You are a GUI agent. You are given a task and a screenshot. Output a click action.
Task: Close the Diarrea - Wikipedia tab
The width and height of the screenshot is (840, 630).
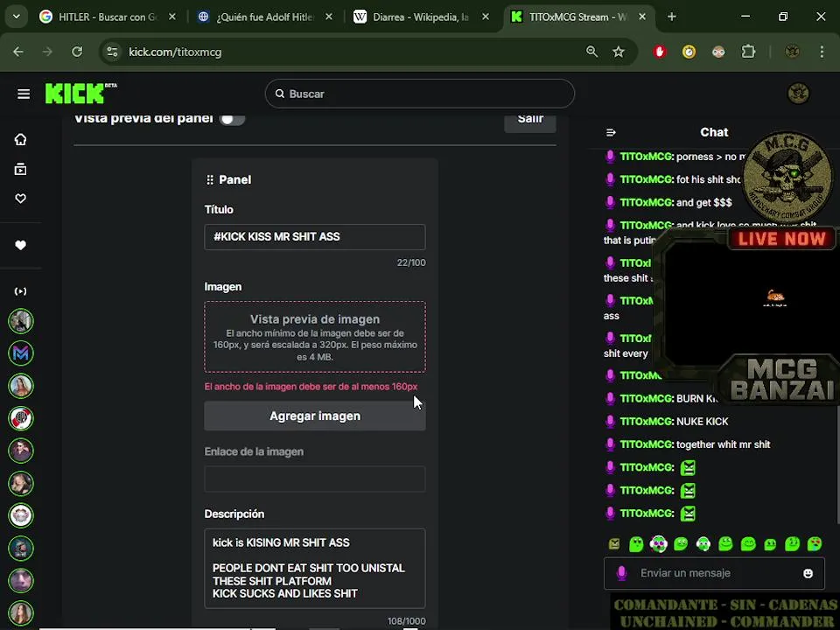point(486,17)
